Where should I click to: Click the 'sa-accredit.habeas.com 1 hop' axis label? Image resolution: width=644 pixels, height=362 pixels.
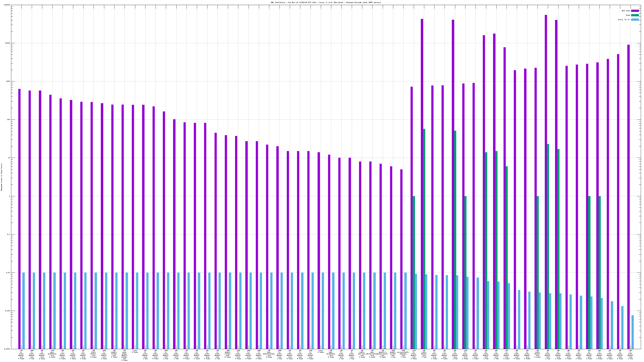pos(403,354)
